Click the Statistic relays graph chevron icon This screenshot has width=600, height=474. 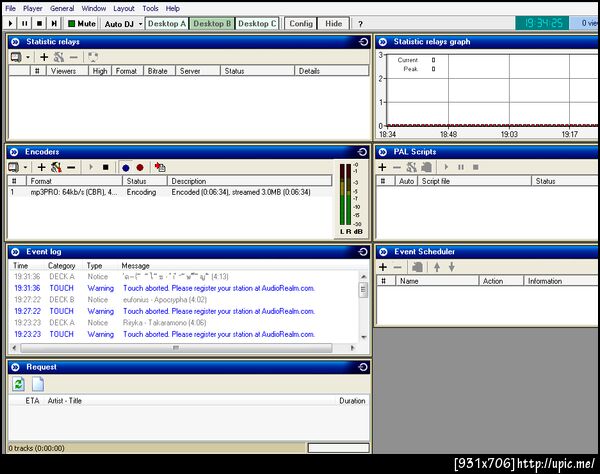[x=383, y=42]
